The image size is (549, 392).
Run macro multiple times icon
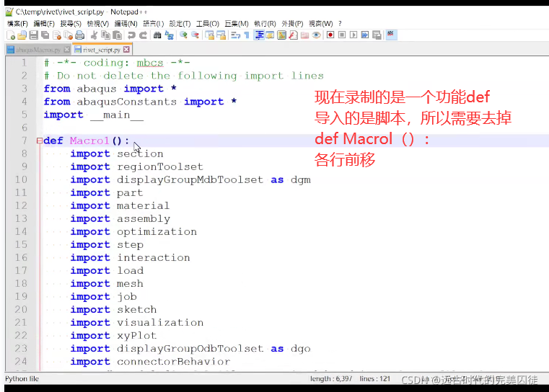click(365, 35)
